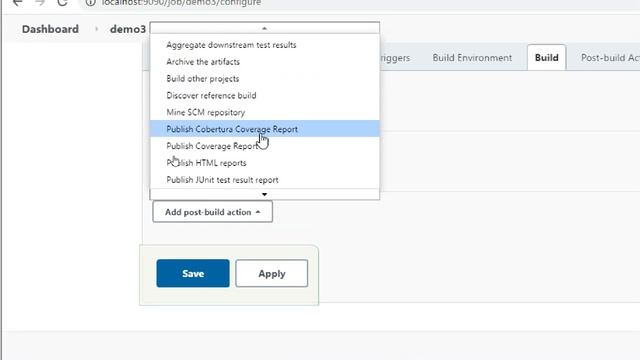Choose Mine SCM repository

pyautogui.click(x=264, y=112)
